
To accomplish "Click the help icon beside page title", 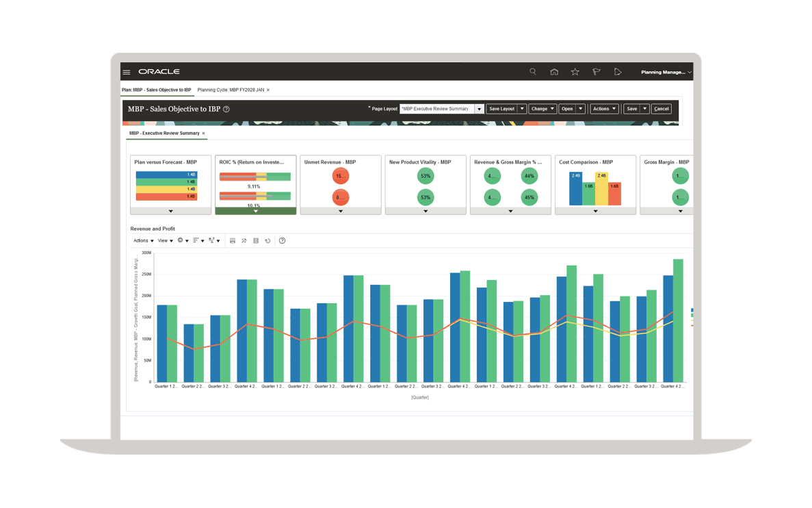I will point(226,109).
